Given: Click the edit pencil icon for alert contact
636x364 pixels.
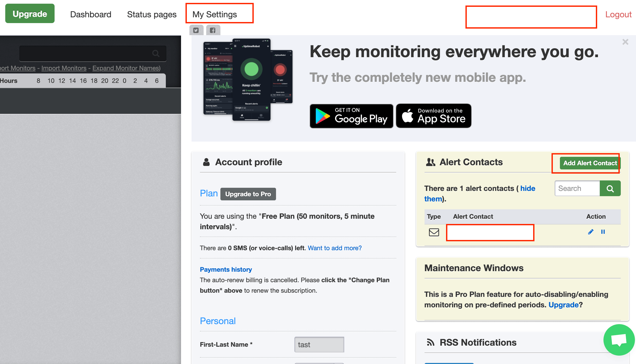Looking at the screenshot, I should (x=591, y=232).
